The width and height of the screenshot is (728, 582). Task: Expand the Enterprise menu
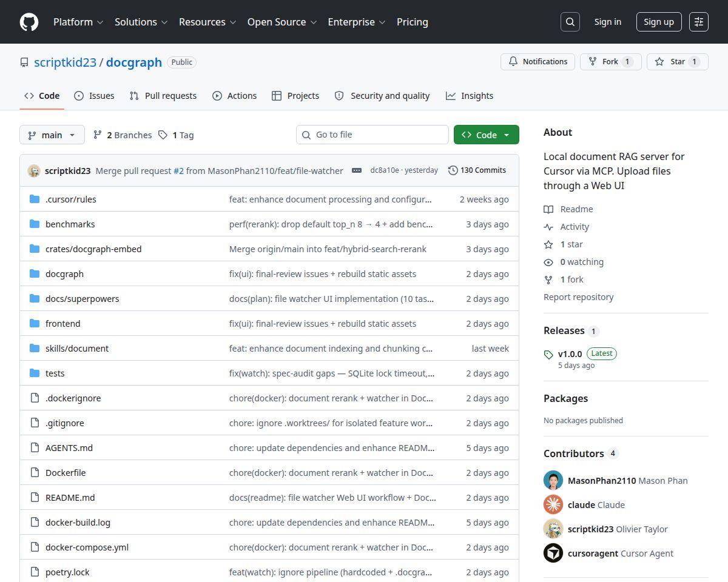click(x=357, y=22)
